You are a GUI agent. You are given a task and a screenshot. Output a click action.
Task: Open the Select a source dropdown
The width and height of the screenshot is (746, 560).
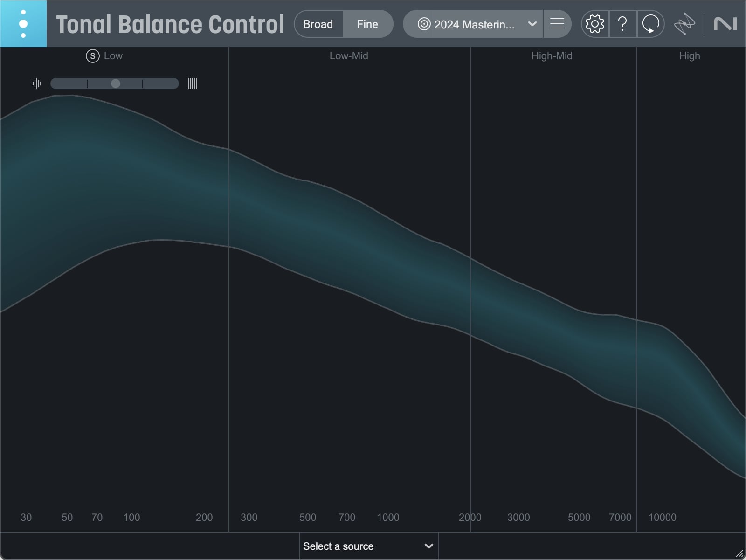point(369,546)
